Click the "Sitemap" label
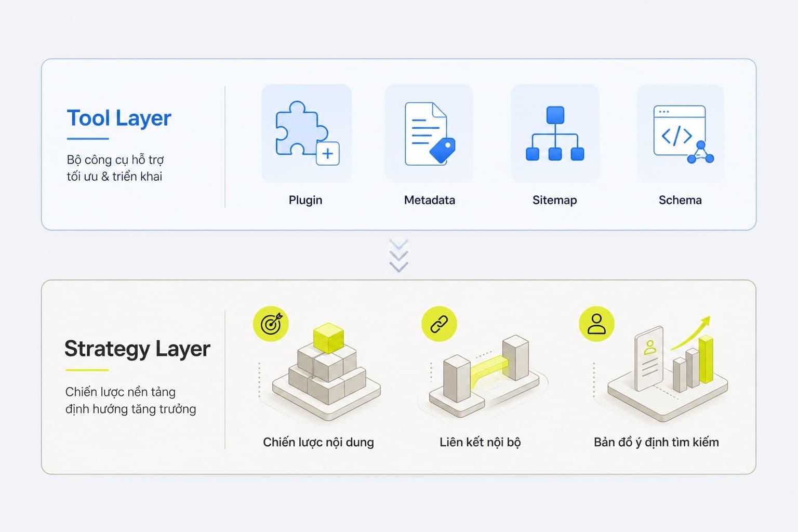Screen dimensions: 798x532 pyautogui.click(x=555, y=200)
